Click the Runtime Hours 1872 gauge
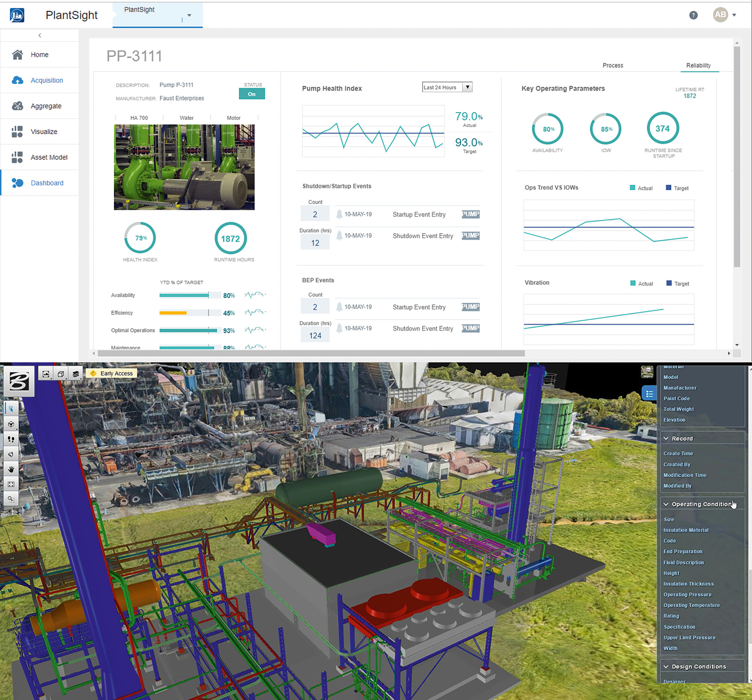Viewport: 752px width, 700px height. coord(230,238)
